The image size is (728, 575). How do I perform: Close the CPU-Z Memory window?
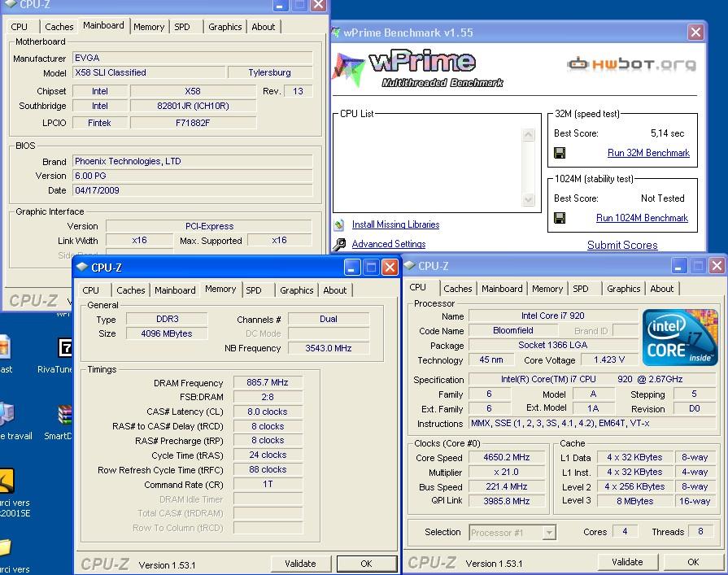(x=390, y=268)
